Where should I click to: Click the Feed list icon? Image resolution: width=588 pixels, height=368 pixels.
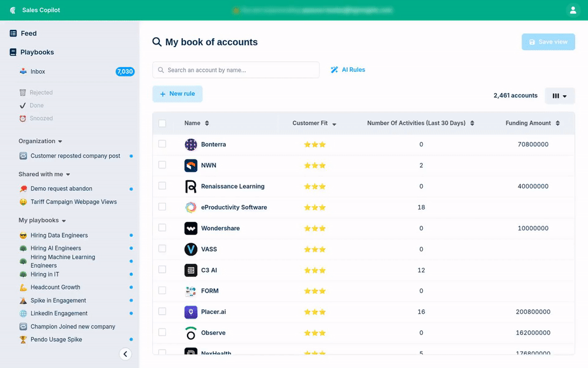click(13, 33)
